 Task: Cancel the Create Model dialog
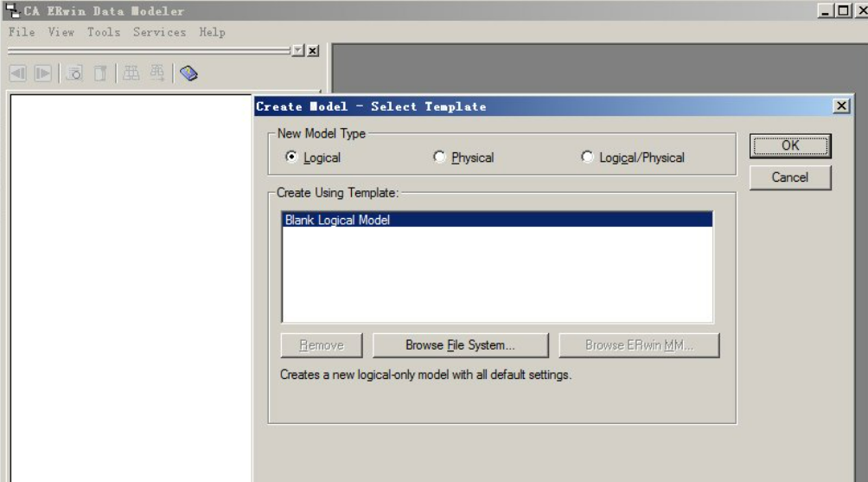[790, 177]
